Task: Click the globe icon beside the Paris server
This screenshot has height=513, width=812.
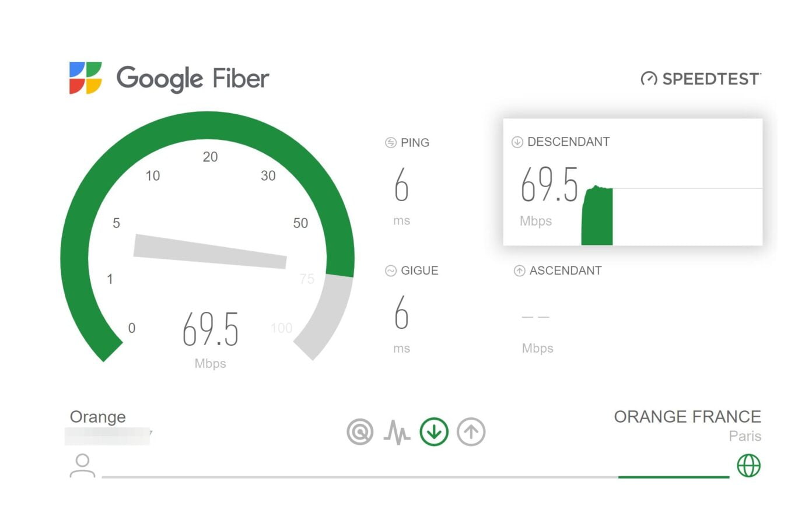Action: (748, 466)
